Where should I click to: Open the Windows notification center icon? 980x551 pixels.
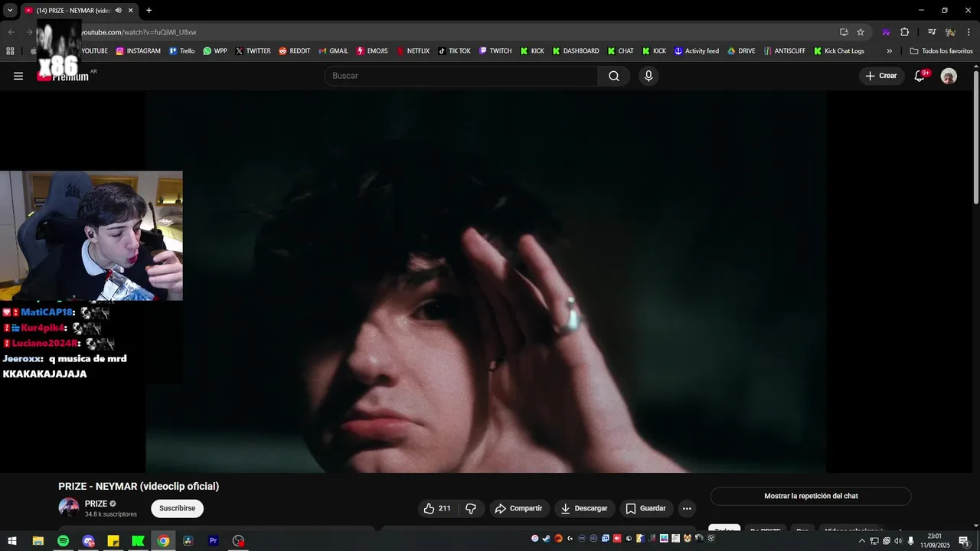click(964, 541)
